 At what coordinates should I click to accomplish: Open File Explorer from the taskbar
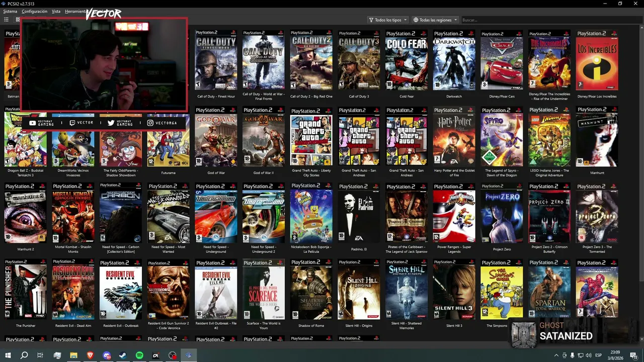73,355
